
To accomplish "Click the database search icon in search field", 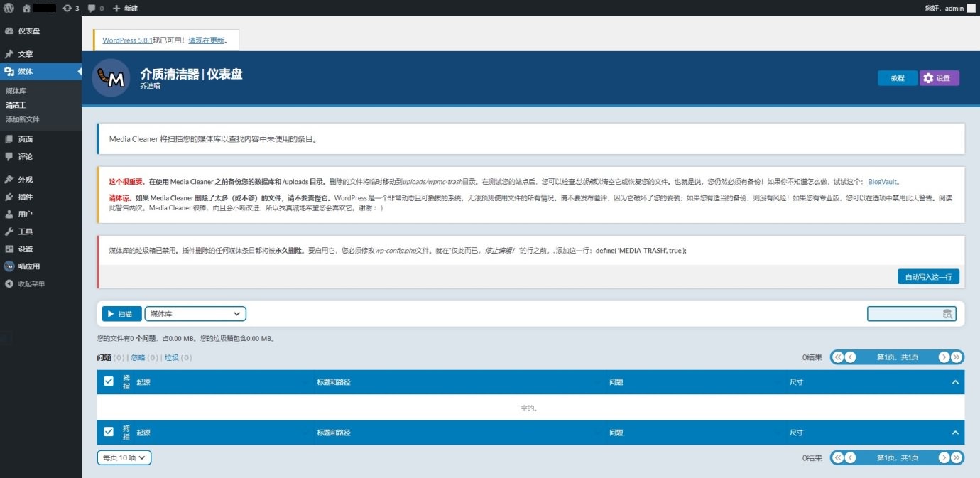I will 947,314.
